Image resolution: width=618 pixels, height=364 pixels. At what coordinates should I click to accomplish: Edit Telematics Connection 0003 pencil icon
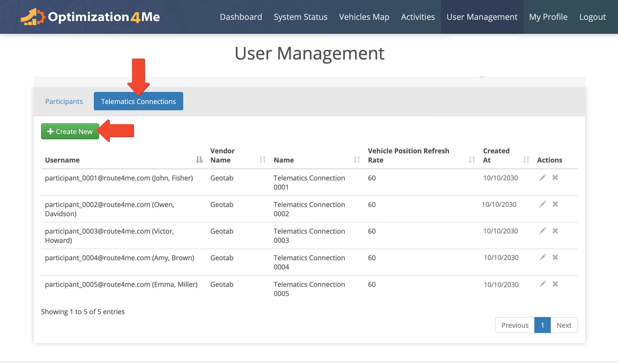543,231
